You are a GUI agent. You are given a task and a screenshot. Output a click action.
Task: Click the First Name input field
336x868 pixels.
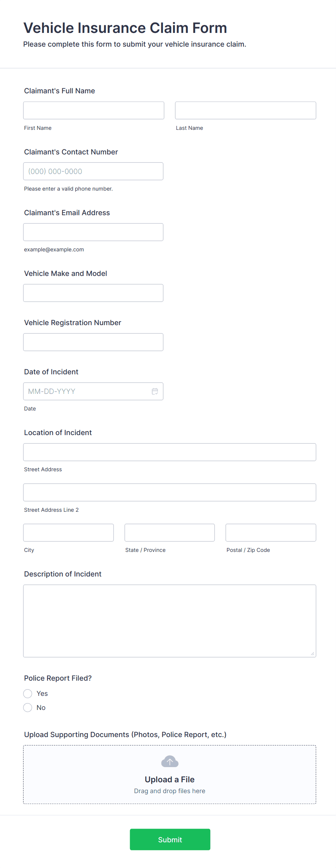point(93,110)
